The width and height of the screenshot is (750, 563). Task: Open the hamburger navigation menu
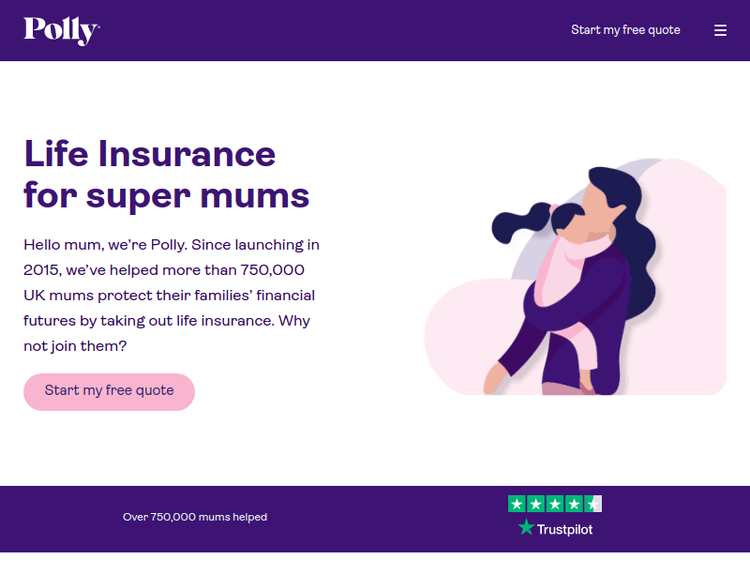[x=720, y=30]
